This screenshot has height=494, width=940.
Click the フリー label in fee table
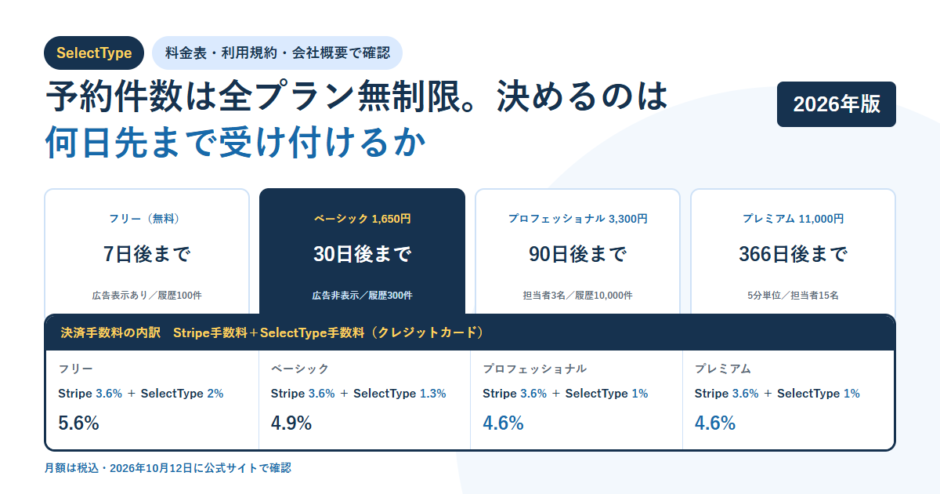tap(76, 369)
